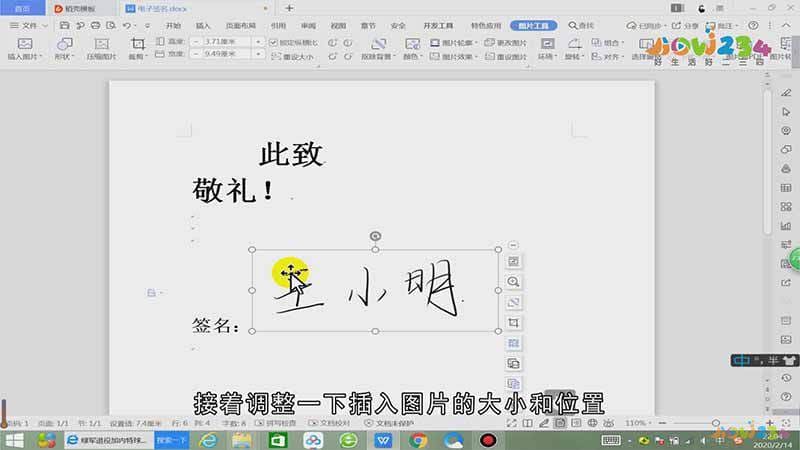This screenshot has width=800, height=450.
Task: Click the zoom out minus button in status bar
Action: 662,423
